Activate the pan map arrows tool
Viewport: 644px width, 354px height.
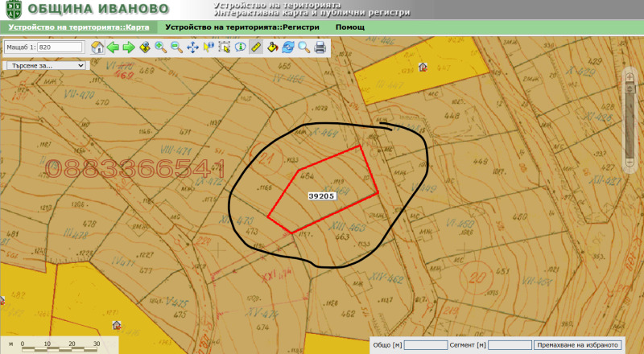tap(192, 47)
